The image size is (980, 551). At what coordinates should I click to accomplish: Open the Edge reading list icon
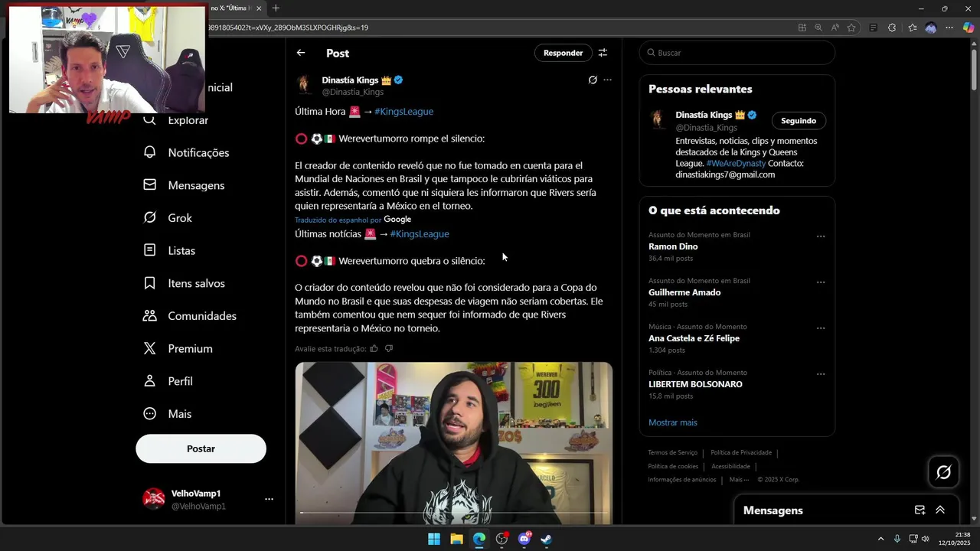(874, 28)
